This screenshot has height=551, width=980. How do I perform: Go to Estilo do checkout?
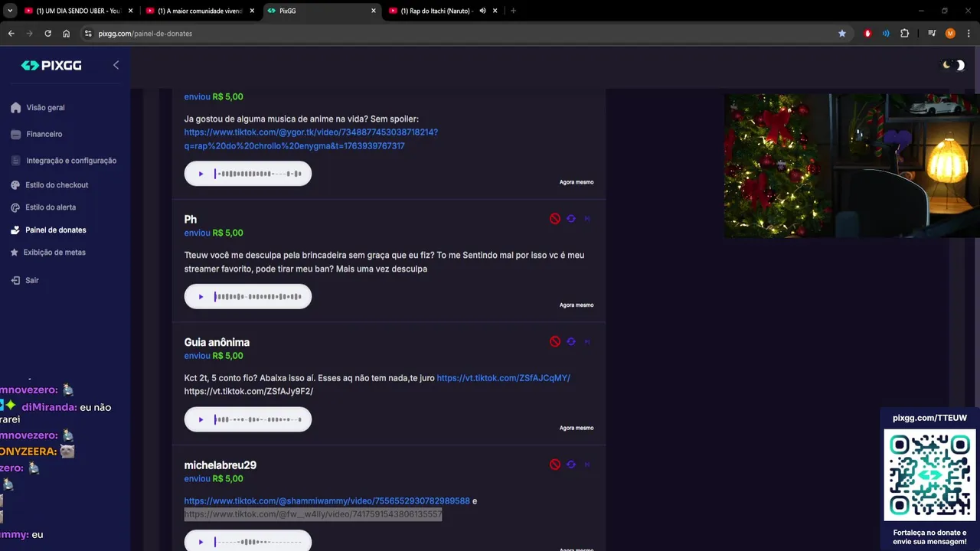tap(57, 185)
